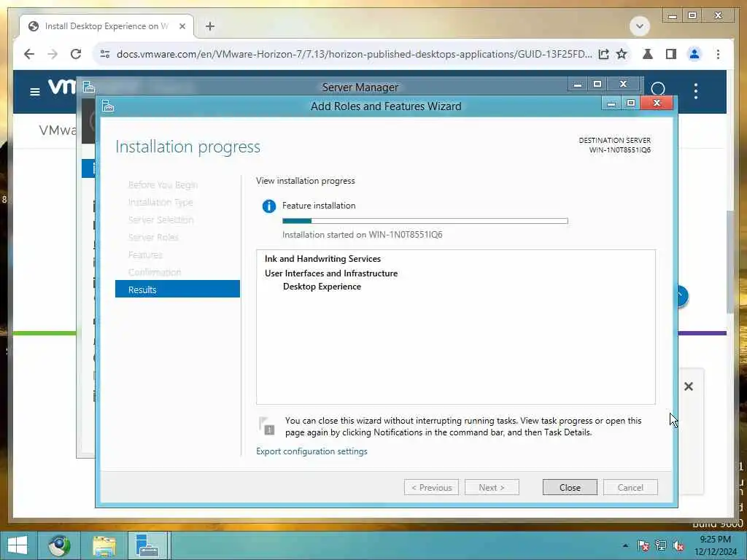Click the wizard title bar icon
Image resolution: width=747 pixels, height=560 pixels.
(108, 106)
